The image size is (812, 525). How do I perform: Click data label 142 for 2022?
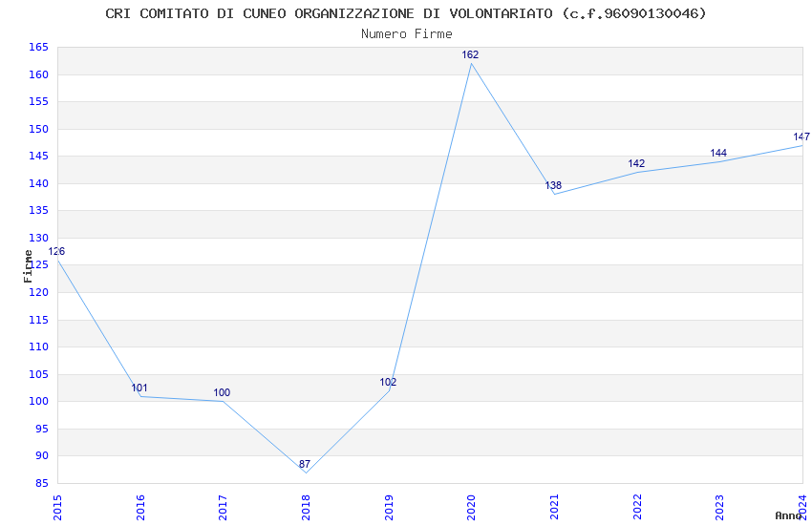[x=636, y=163]
